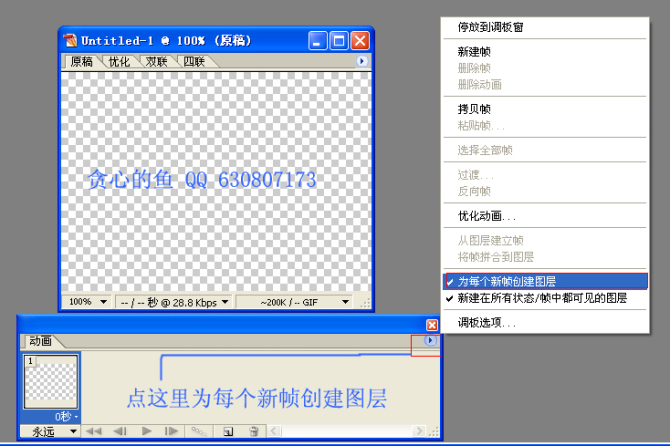Click the next frame icon
The width and height of the screenshot is (670, 446).
coord(172,431)
